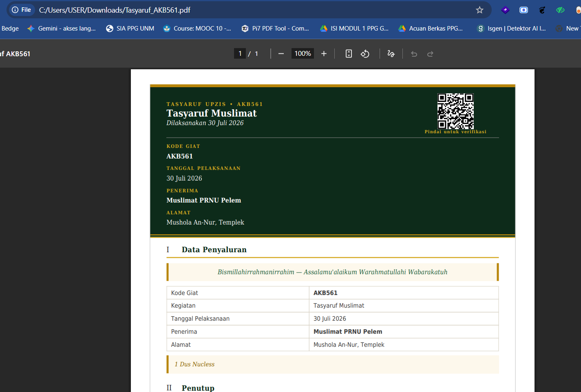
Task: Click the fit to page icon
Action: pos(349,54)
